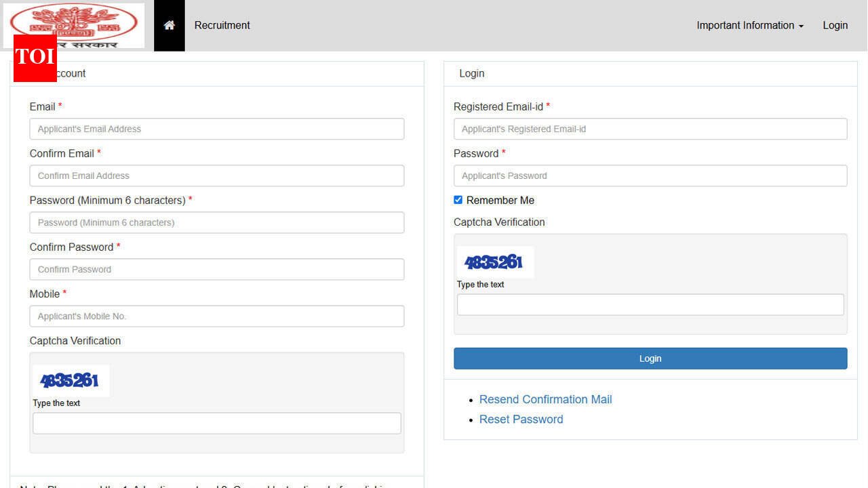
Task: Open the Recruitment menu item
Action: [x=222, y=25]
